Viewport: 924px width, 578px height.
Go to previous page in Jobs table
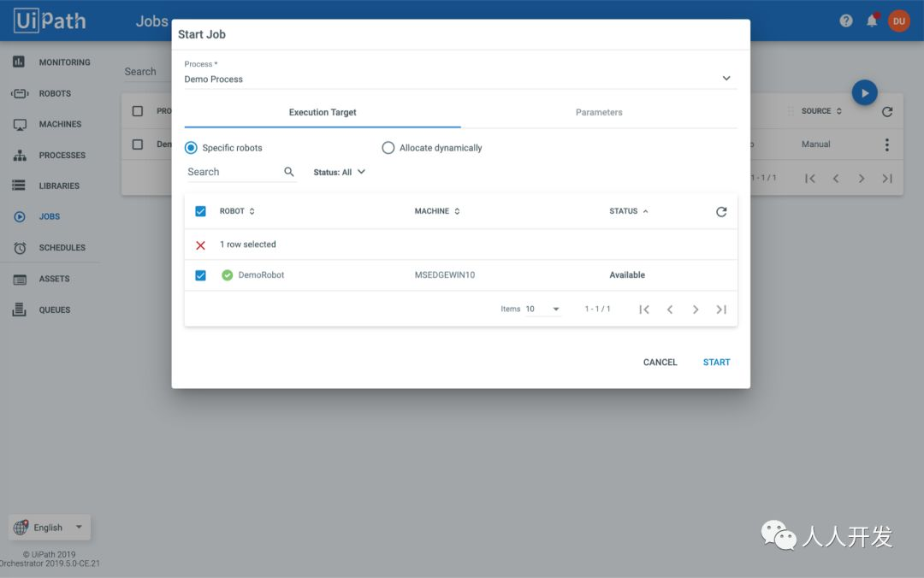tap(836, 178)
